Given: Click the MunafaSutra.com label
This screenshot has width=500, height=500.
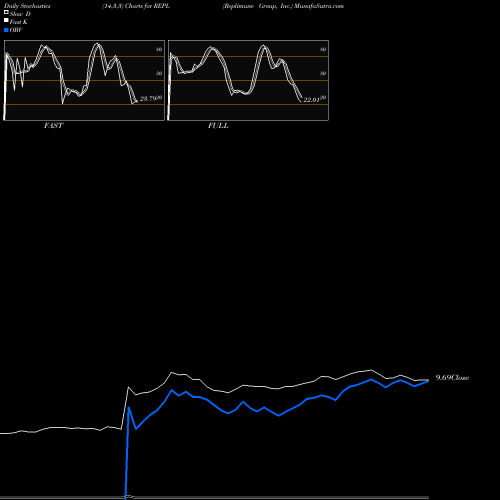Looking at the screenshot, I should click(x=319, y=6).
